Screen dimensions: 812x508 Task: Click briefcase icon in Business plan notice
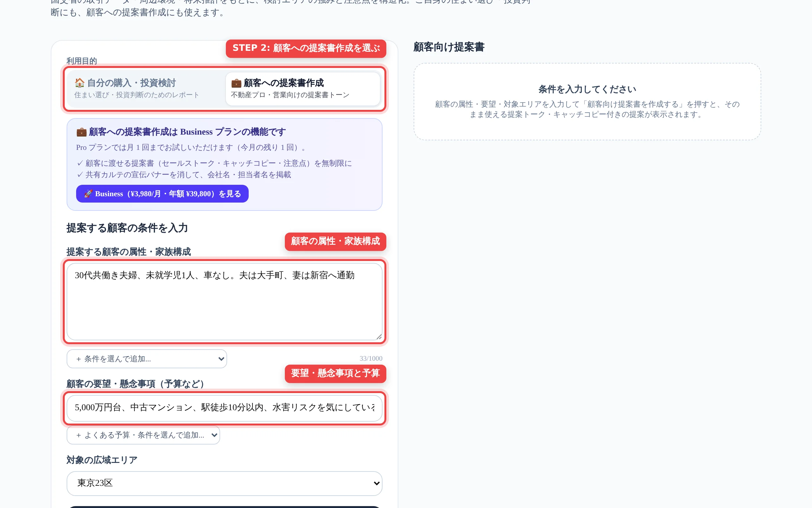coord(81,132)
